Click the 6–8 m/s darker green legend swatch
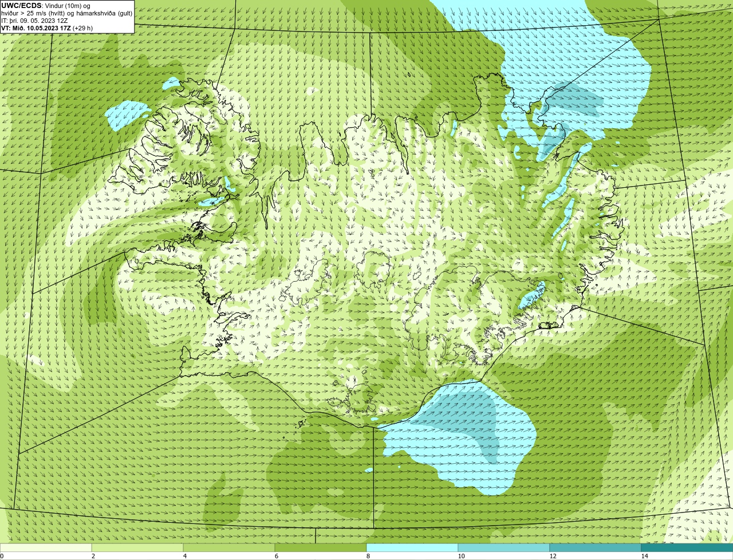 pyautogui.click(x=321, y=547)
